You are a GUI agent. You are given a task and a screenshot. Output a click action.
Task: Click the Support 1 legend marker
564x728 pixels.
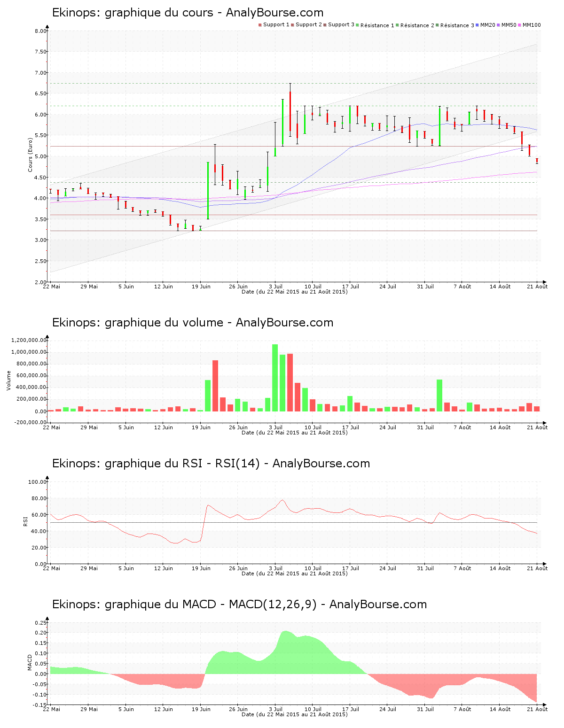260,25
